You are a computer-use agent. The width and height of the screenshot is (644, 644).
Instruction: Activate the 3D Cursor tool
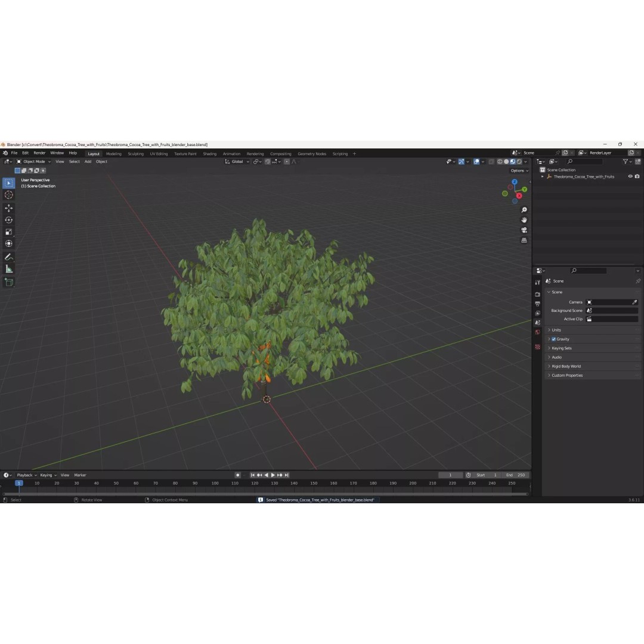8,195
